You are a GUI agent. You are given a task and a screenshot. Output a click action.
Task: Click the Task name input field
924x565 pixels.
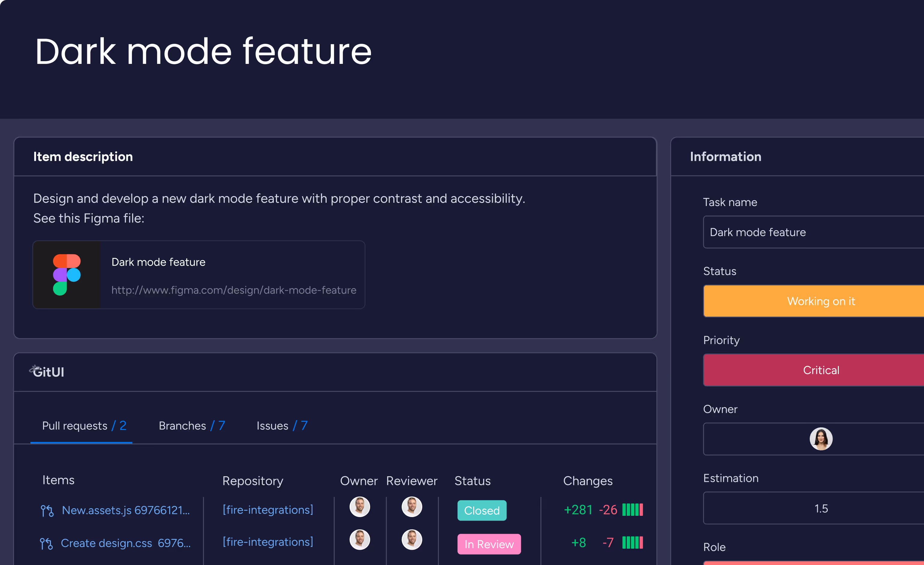tap(814, 232)
